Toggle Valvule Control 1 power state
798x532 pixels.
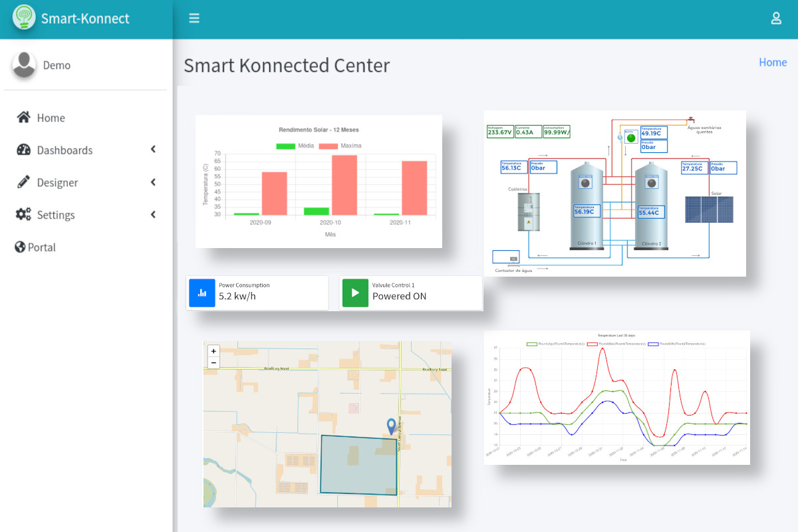coord(355,293)
